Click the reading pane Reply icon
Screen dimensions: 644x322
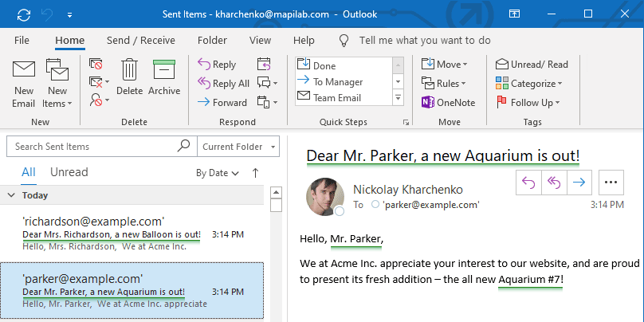528,183
